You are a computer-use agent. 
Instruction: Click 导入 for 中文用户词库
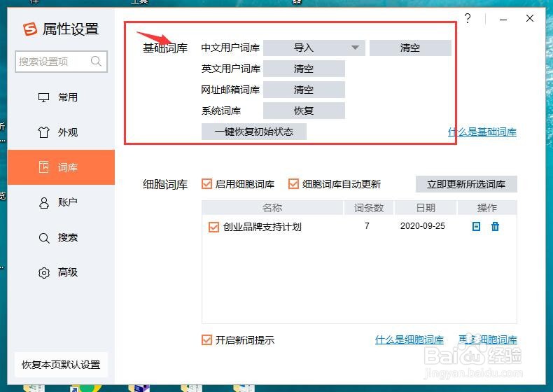[314, 48]
